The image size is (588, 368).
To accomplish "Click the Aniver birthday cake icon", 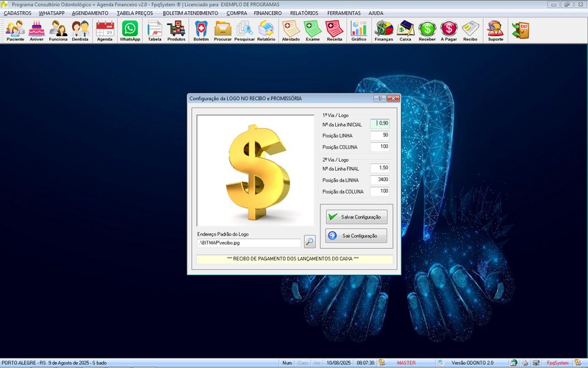I will [37, 30].
